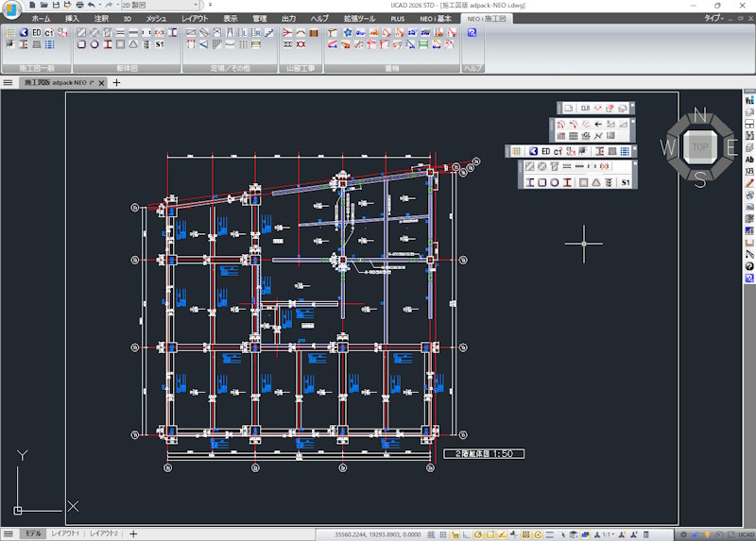The image size is (756, 541).
Task: Open the 拡張ツール ribbon tab
Action: tap(359, 18)
